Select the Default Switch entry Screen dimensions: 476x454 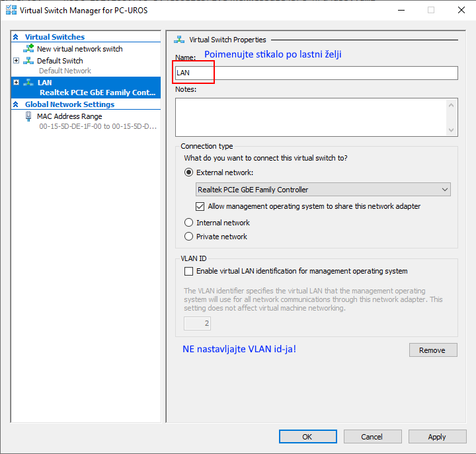pos(60,61)
